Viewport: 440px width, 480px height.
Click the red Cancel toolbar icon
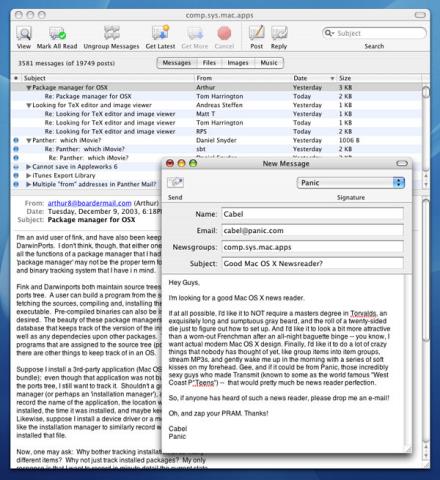224,33
